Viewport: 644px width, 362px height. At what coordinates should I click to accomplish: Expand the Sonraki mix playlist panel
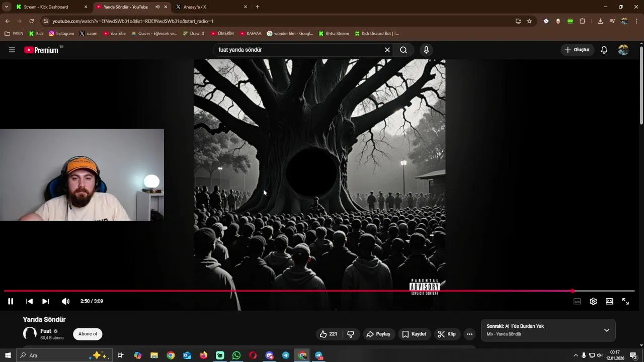607,330
